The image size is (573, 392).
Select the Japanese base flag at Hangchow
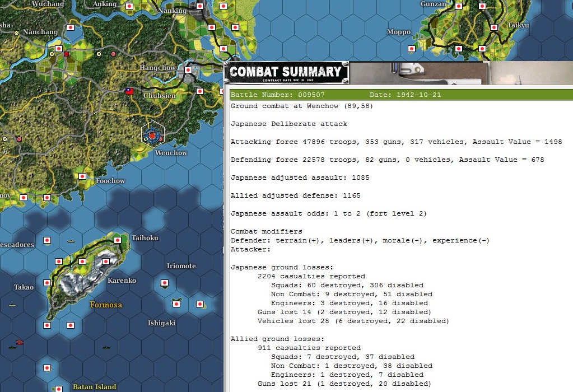pos(188,70)
